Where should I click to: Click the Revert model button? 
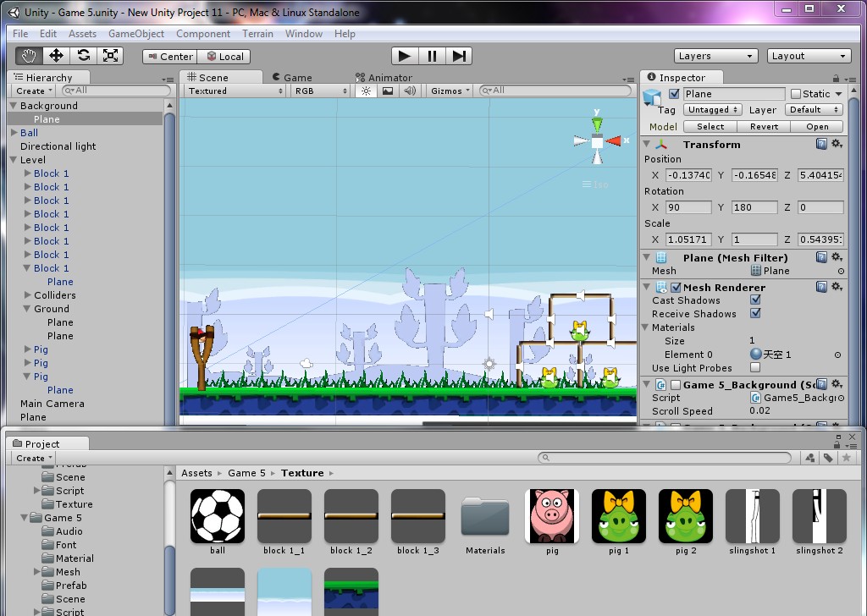(764, 127)
